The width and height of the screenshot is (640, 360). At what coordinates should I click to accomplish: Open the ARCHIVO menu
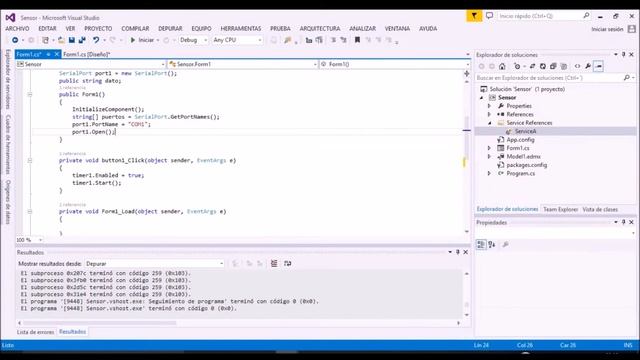[x=17, y=29]
